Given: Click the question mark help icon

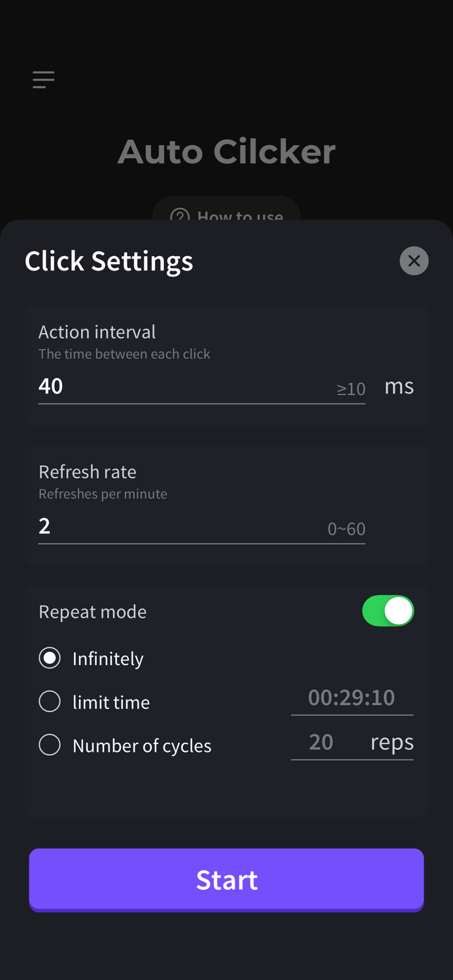Looking at the screenshot, I should pyautogui.click(x=180, y=216).
